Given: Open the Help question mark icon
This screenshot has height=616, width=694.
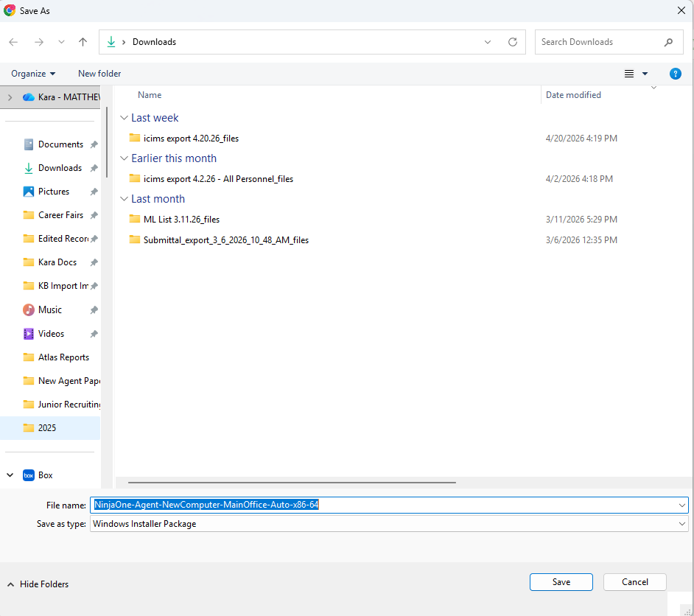Looking at the screenshot, I should coord(675,74).
